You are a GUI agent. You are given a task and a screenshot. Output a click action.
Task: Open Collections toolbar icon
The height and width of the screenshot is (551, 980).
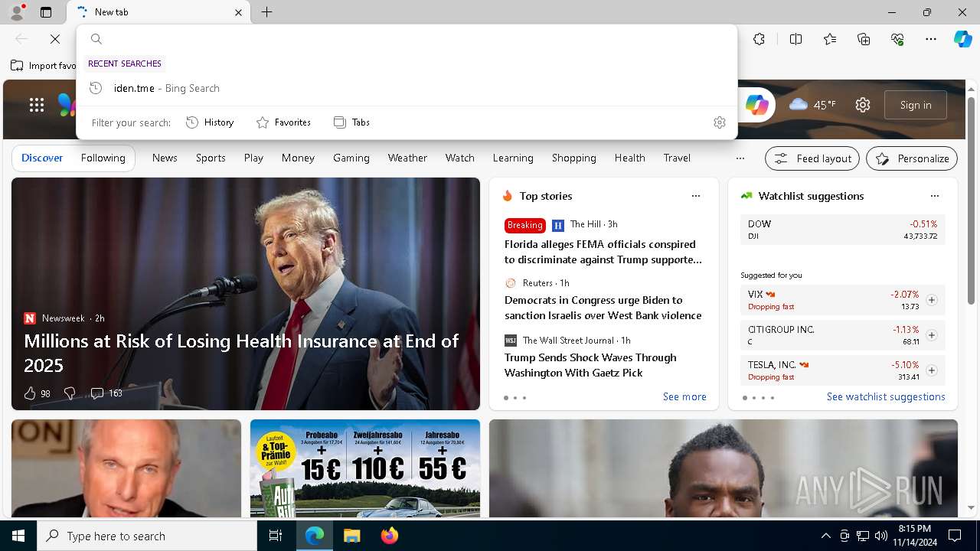(x=864, y=39)
